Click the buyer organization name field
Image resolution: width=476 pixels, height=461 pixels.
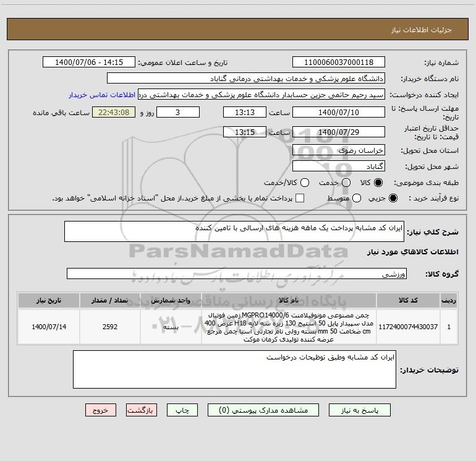click(x=246, y=78)
